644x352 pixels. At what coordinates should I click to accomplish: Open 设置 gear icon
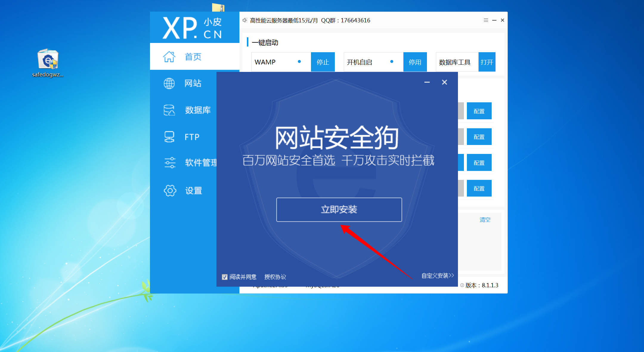coord(170,190)
